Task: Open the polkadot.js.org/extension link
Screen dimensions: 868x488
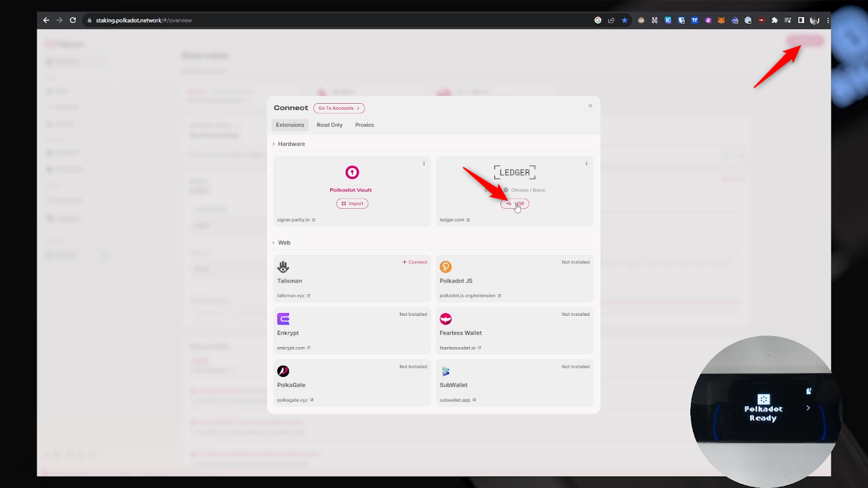Action: (x=470, y=296)
